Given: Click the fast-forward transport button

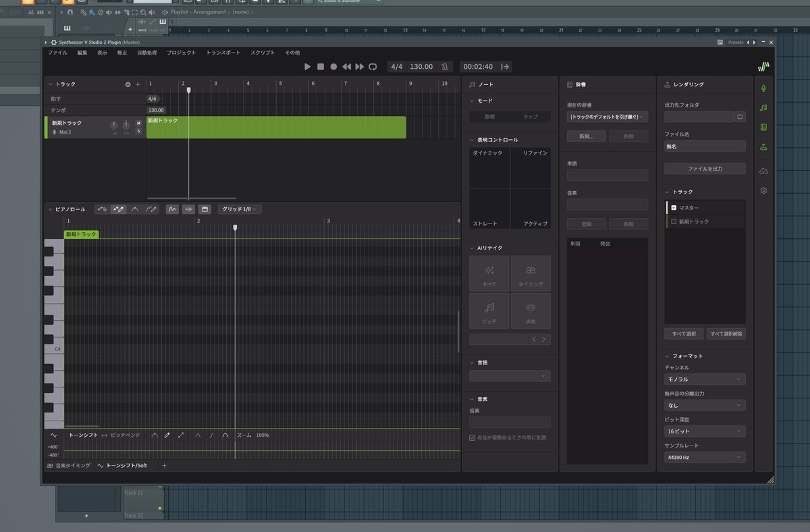Looking at the screenshot, I should pos(359,67).
